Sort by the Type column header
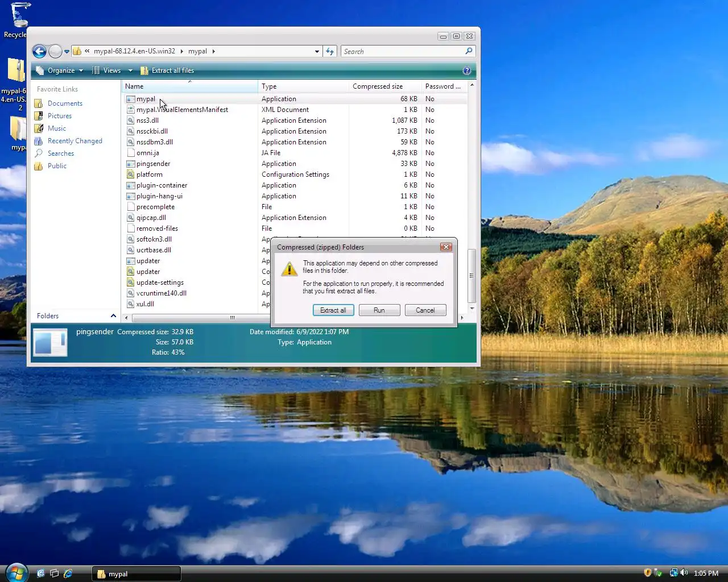This screenshot has width=728, height=582. 304,86
